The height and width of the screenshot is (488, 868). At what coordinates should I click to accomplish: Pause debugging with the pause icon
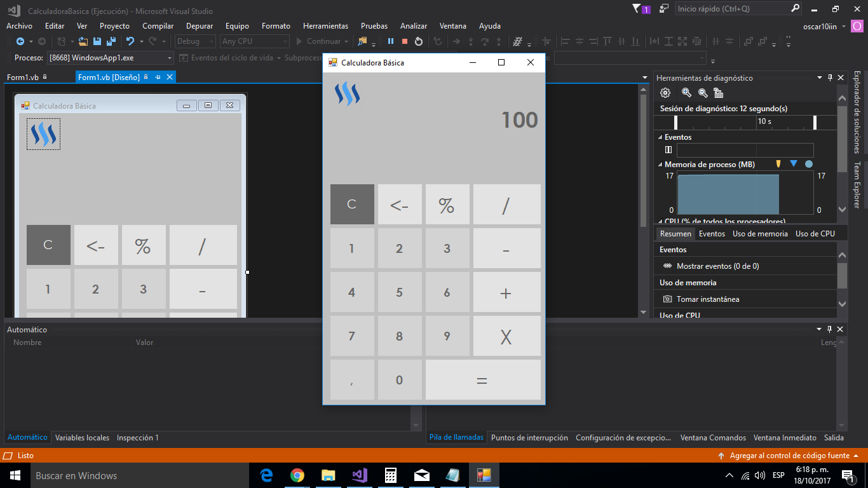[391, 41]
